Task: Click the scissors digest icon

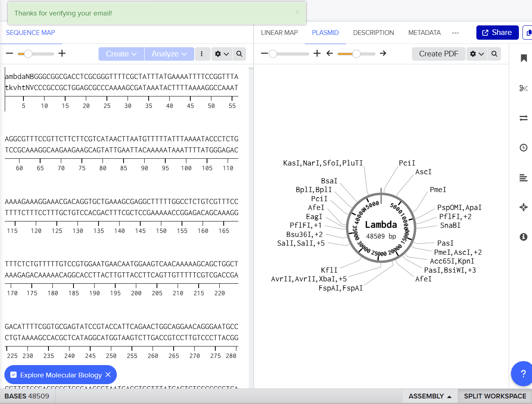Action: (x=524, y=88)
